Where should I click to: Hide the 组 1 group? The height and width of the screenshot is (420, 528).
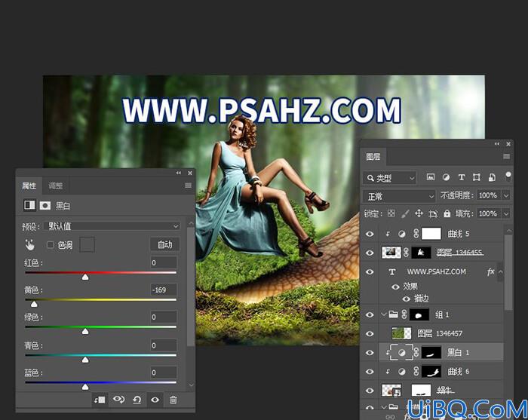point(370,314)
